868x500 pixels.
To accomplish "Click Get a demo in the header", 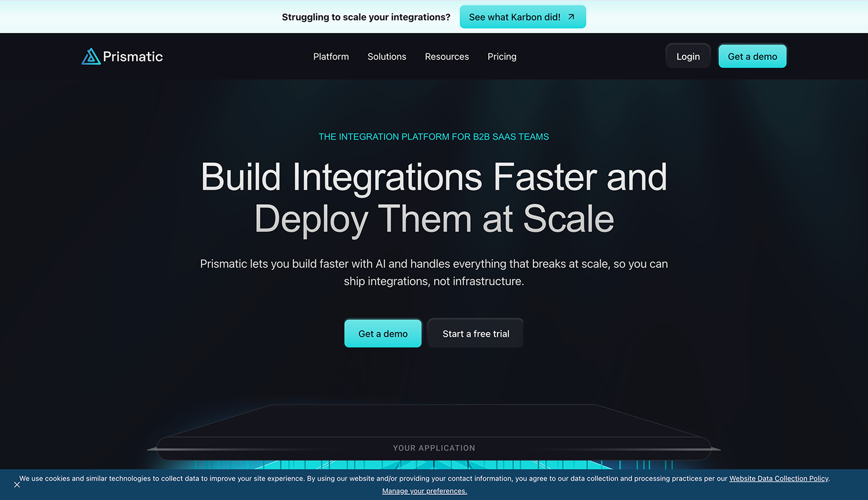I will tap(753, 56).
